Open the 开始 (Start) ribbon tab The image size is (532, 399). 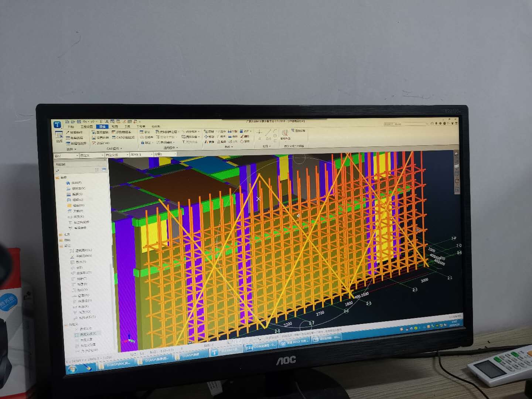[x=71, y=127]
